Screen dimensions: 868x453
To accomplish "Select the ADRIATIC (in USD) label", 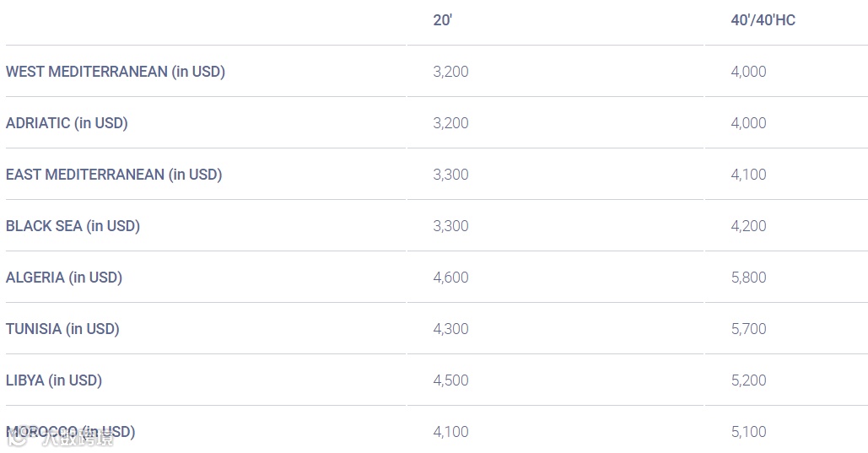I will coord(67,123).
